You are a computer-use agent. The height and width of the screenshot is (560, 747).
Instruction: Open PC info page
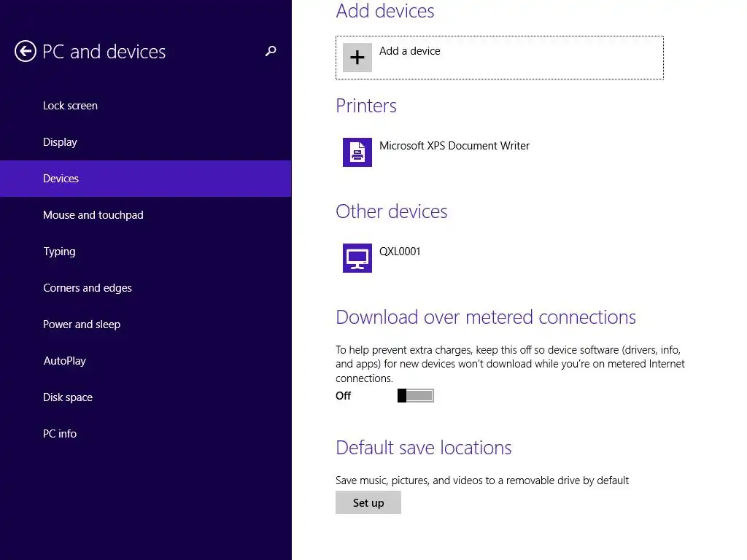[60, 434]
